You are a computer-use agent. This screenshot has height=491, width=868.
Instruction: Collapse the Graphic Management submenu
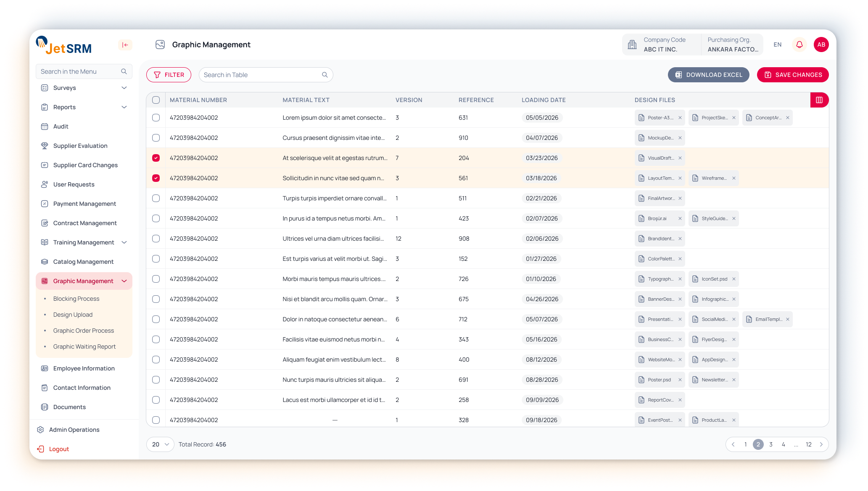point(124,281)
